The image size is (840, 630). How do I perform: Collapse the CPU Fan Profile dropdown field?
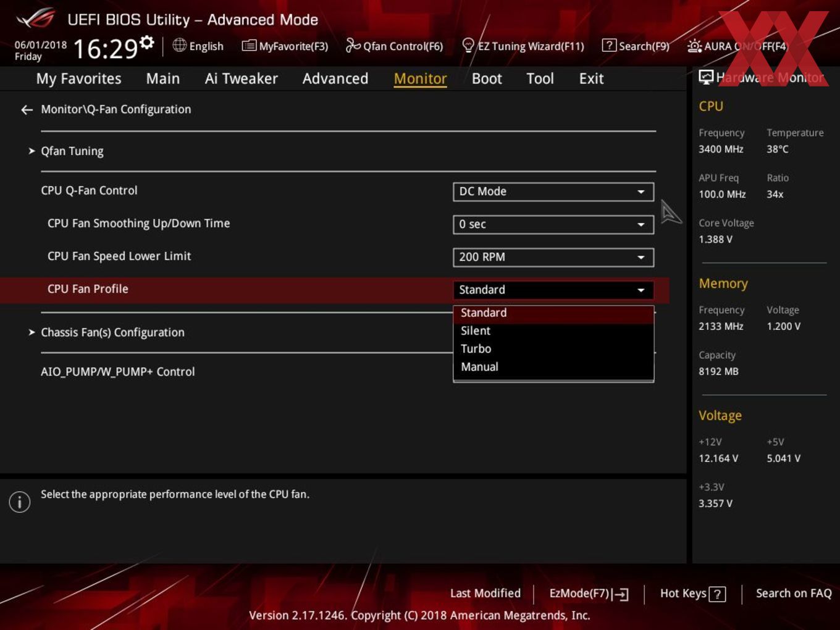tap(553, 290)
